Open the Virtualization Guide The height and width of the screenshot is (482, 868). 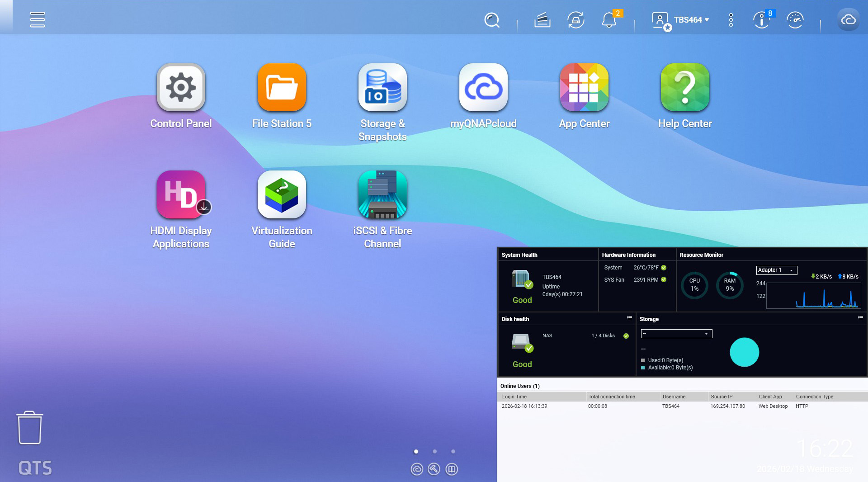click(x=282, y=195)
